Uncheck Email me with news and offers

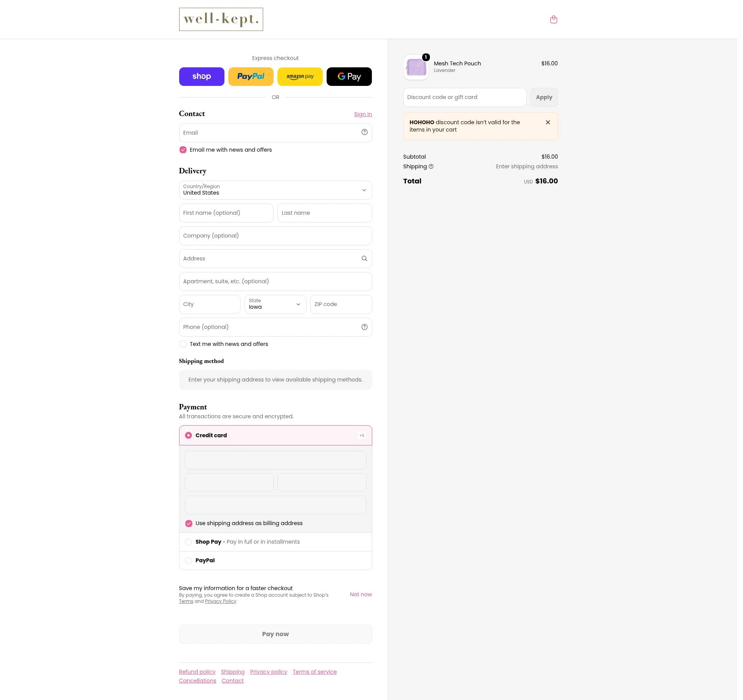183,150
